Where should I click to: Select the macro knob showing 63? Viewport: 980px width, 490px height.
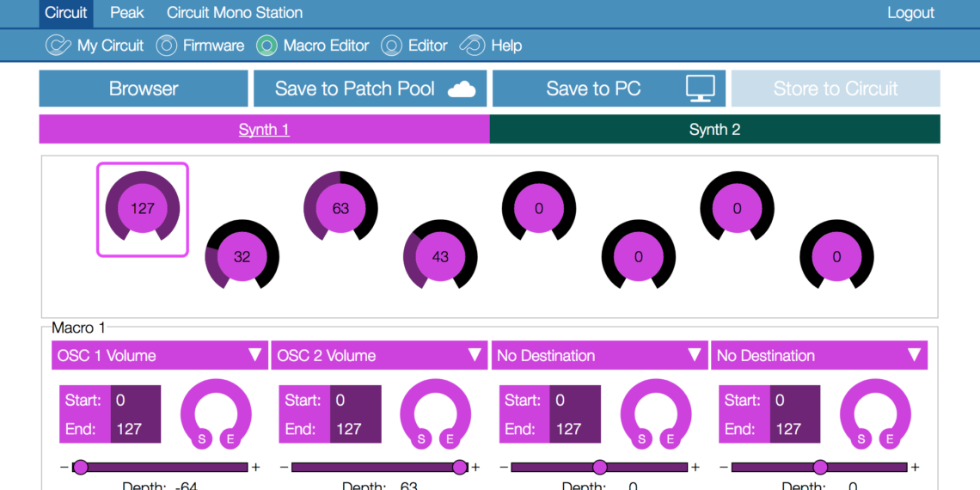(340, 208)
